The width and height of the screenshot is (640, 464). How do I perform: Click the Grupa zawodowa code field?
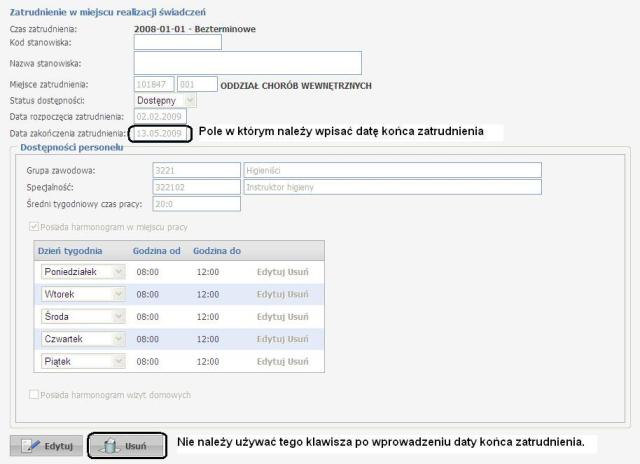tap(196, 170)
